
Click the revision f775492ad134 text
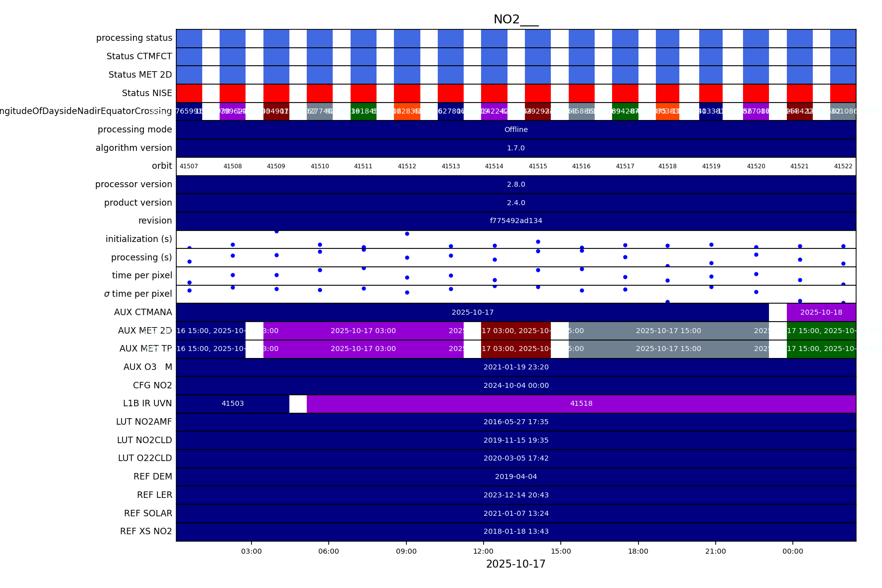pos(515,221)
